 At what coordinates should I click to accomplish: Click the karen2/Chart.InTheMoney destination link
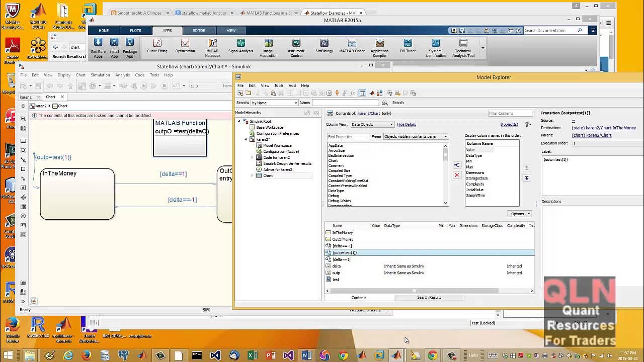[604, 128]
